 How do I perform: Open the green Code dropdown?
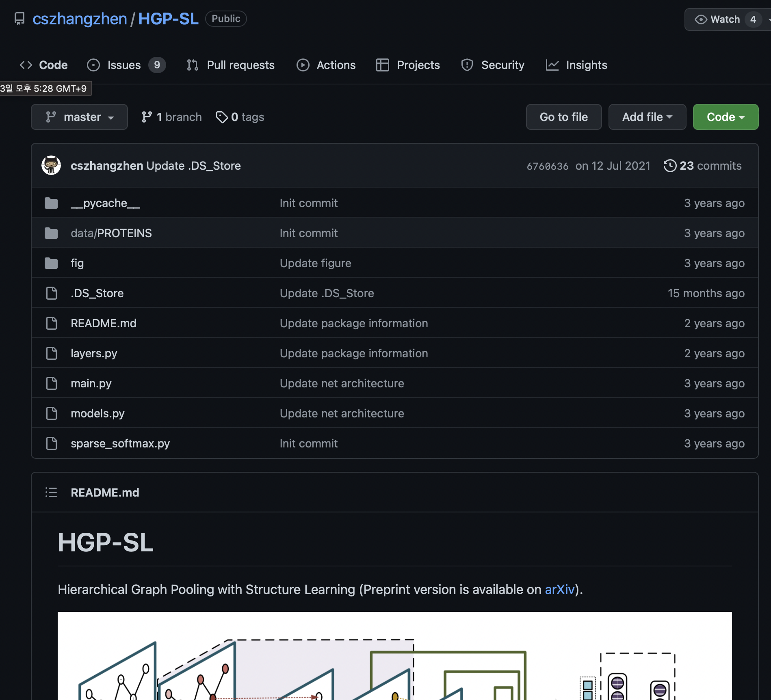(x=726, y=117)
